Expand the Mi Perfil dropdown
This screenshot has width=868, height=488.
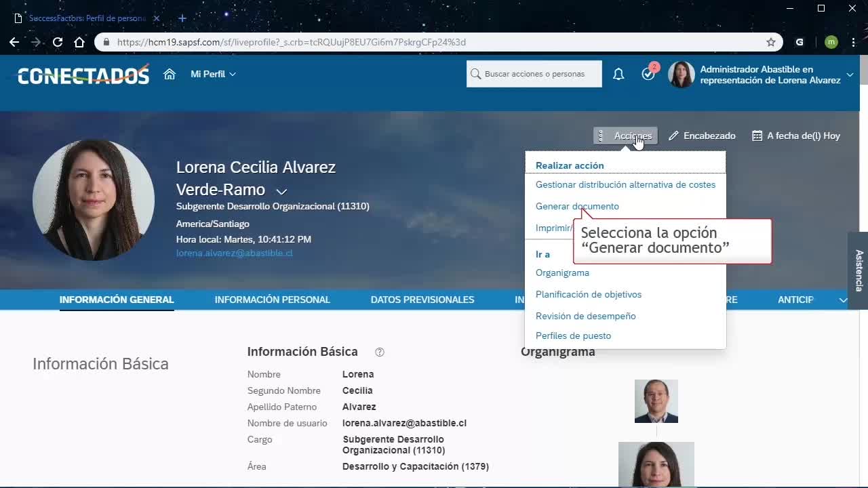point(213,74)
